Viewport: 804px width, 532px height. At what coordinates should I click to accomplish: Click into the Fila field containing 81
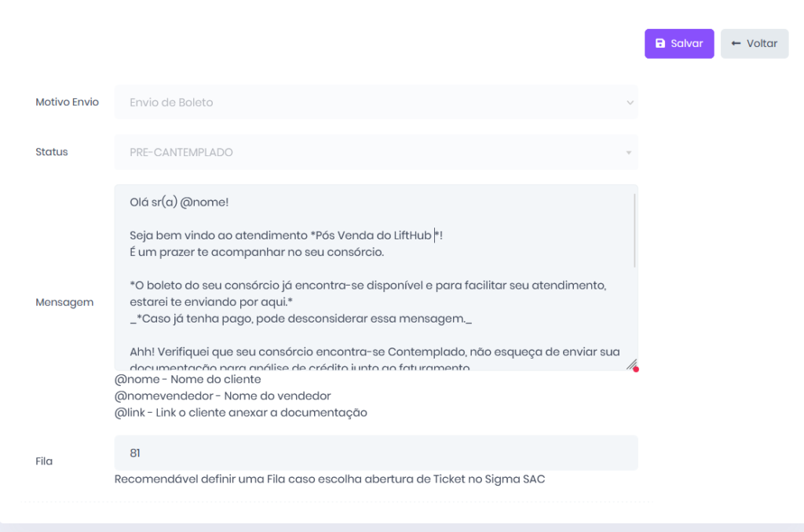coord(375,453)
